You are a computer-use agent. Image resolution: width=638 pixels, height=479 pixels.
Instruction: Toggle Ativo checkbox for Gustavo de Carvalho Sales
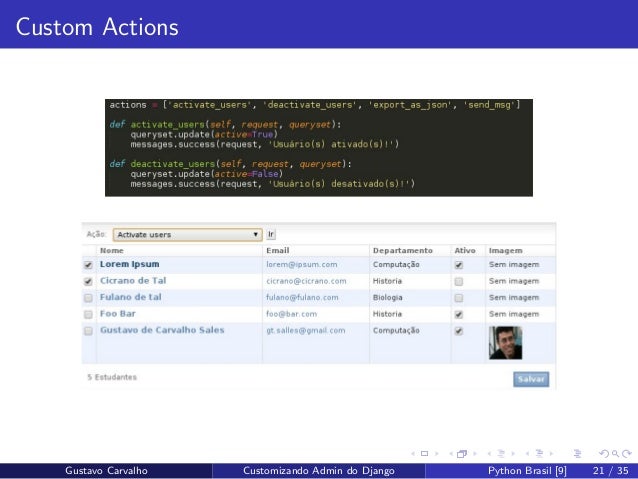click(x=459, y=331)
